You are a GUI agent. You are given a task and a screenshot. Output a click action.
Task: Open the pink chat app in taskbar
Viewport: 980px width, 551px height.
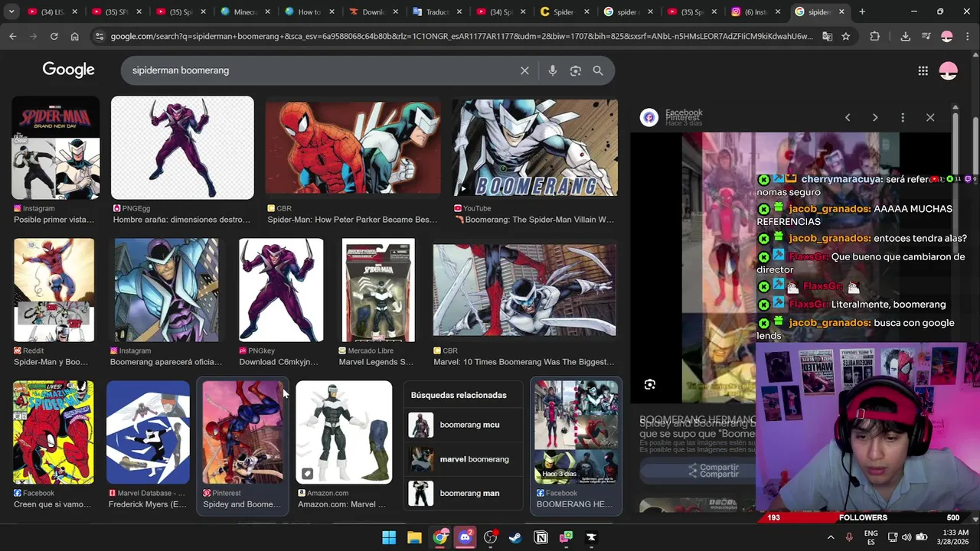566,537
